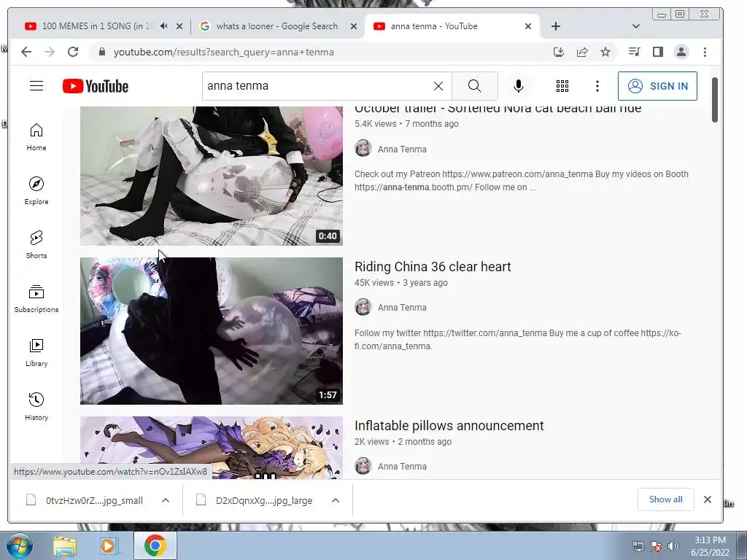Switch to whats a looner Google Search tab
Screen dimensions: 747x560
click(276, 26)
